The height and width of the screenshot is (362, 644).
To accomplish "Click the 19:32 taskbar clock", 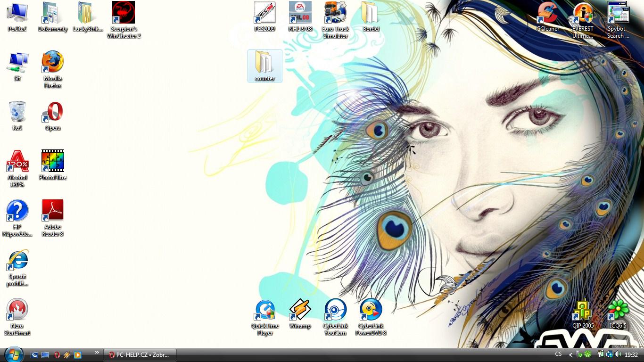I will click(631, 354).
